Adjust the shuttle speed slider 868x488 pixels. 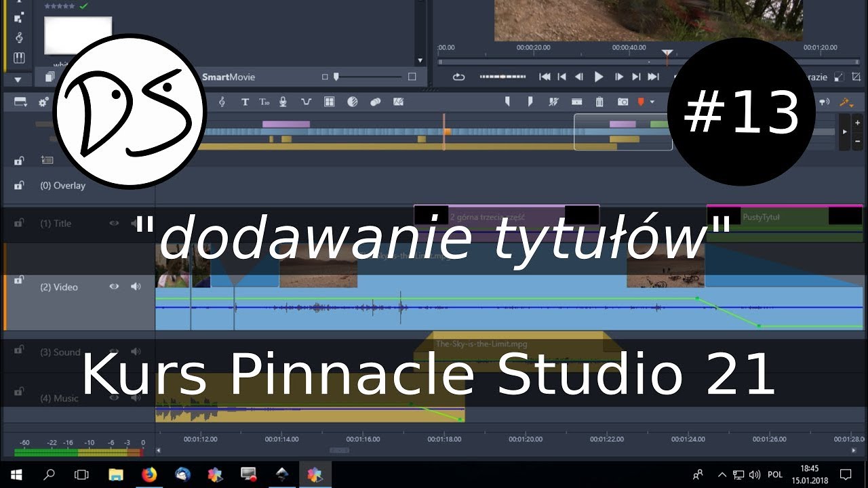(502, 77)
